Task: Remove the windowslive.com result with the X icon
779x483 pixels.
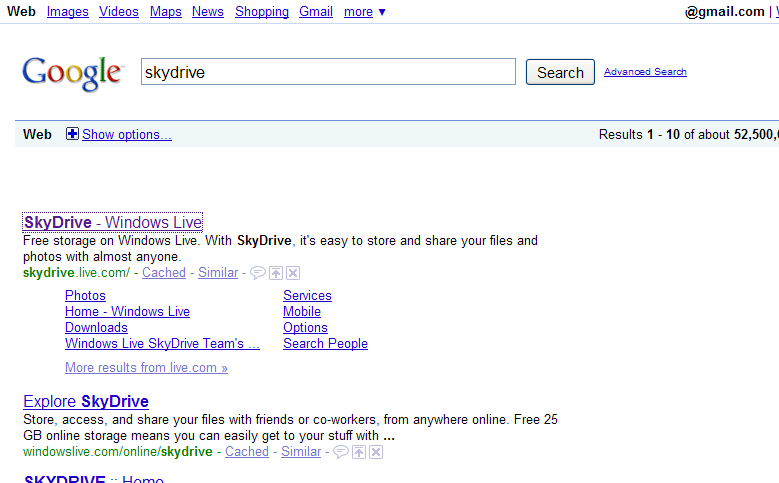Action: (376, 452)
